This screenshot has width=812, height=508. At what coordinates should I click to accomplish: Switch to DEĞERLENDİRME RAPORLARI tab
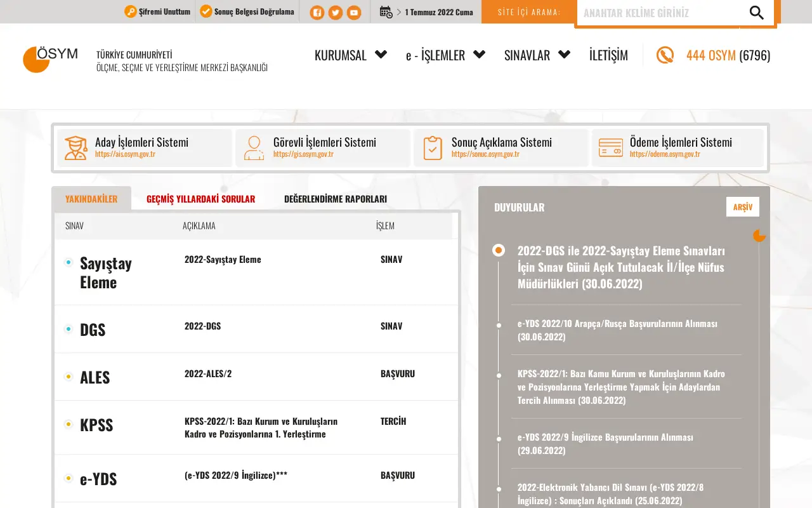point(336,199)
